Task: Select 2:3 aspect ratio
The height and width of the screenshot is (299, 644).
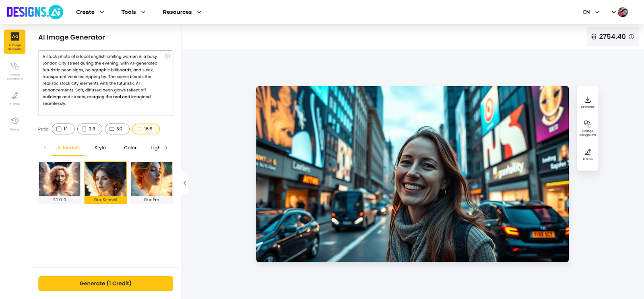Action: (x=90, y=129)
